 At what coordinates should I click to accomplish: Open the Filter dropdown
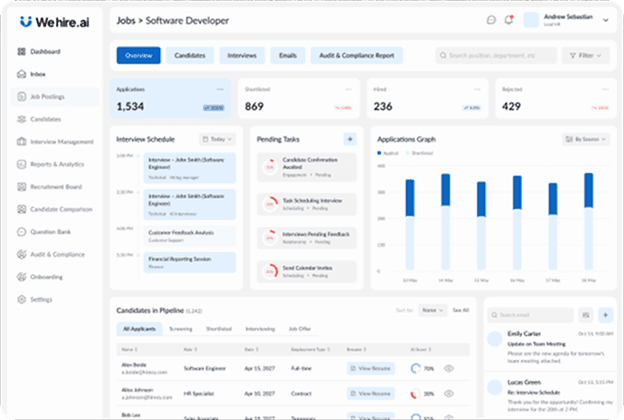pyautogui.click(x=585, y=55)
